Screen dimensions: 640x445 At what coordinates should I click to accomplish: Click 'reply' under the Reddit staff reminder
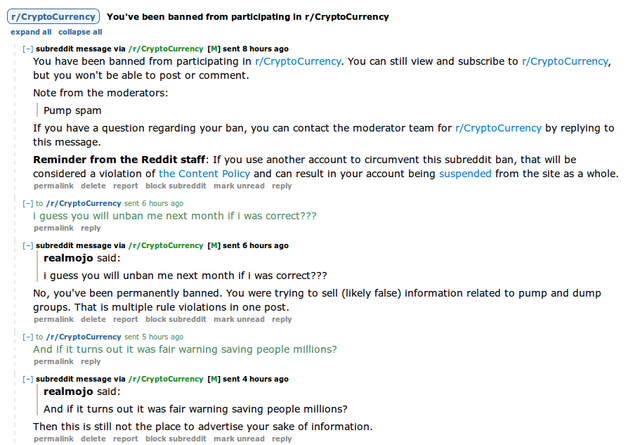(282, 186)
